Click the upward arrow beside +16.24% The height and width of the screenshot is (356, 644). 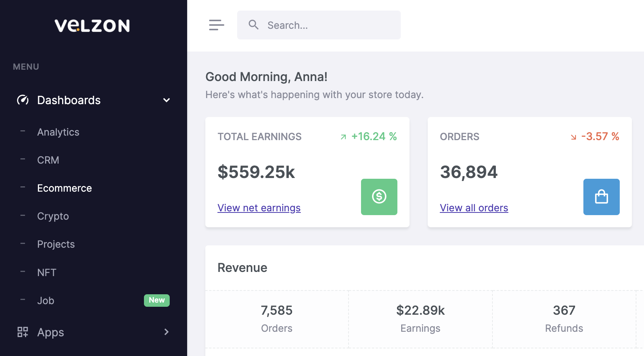click(x=343, y=136)
